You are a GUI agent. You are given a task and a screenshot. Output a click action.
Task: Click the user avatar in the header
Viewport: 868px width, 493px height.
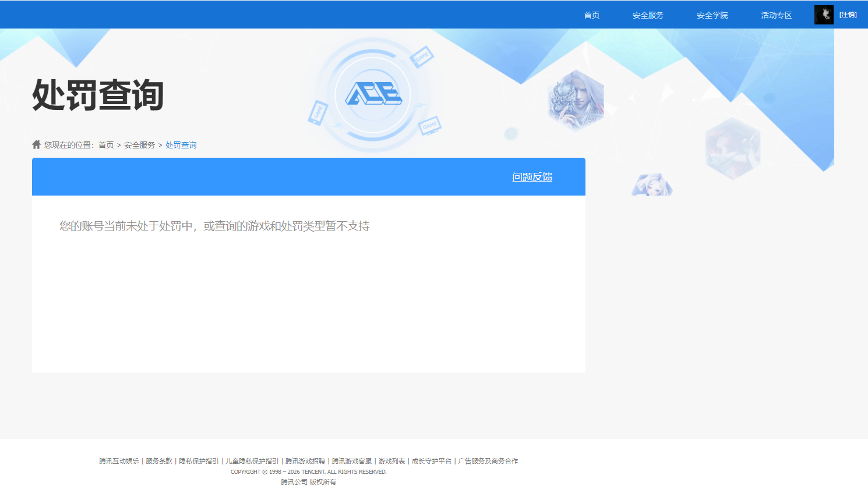click(x=824, y=15)
